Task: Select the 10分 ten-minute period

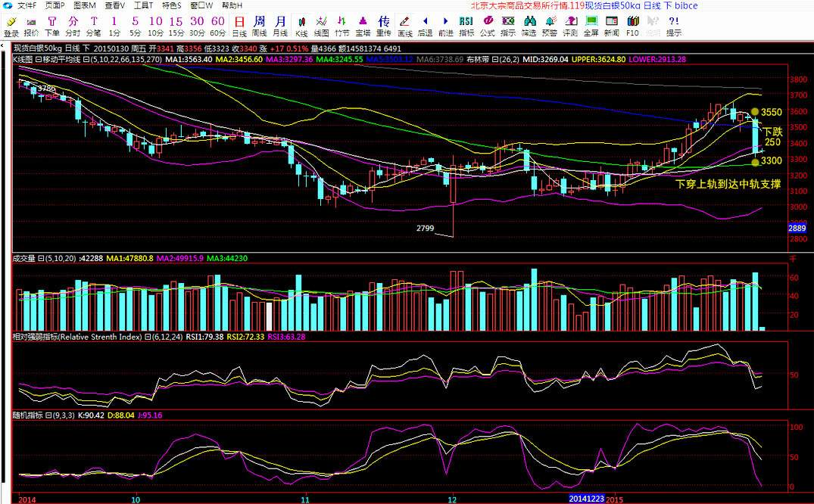Action: tap(156, 26)
